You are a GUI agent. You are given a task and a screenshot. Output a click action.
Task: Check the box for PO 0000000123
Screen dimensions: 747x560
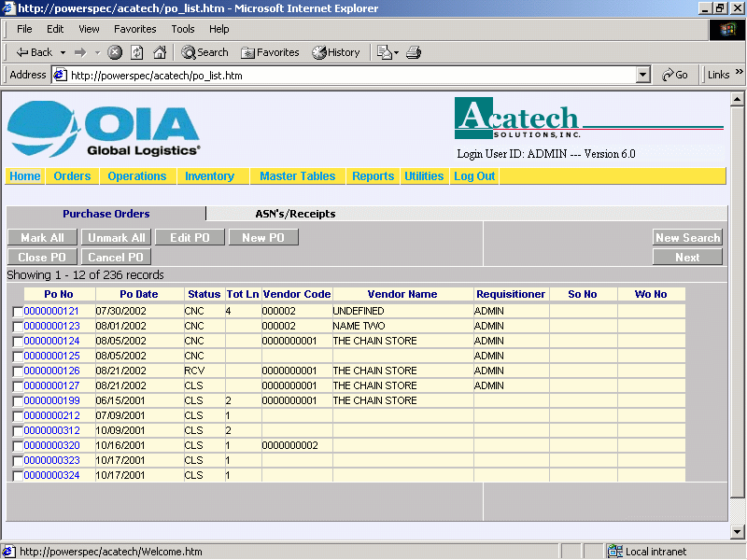click(x=18, y=327)
